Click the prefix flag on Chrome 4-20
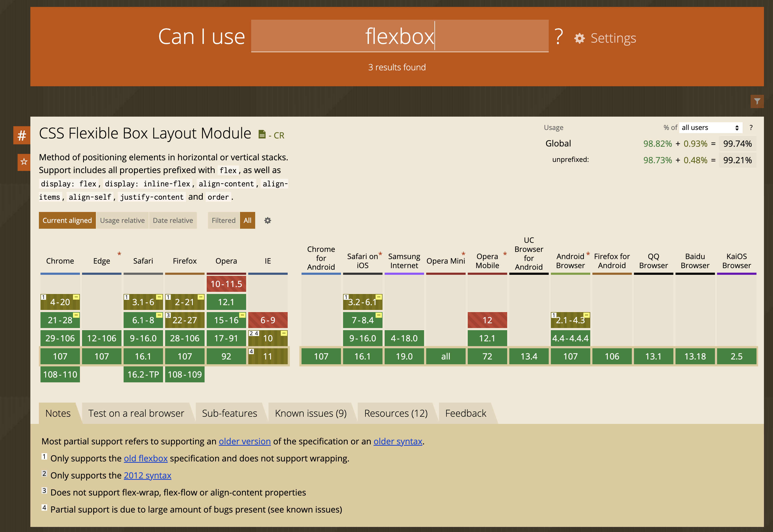Viewport: 773px width, 532px height. [x=76, y=297]
